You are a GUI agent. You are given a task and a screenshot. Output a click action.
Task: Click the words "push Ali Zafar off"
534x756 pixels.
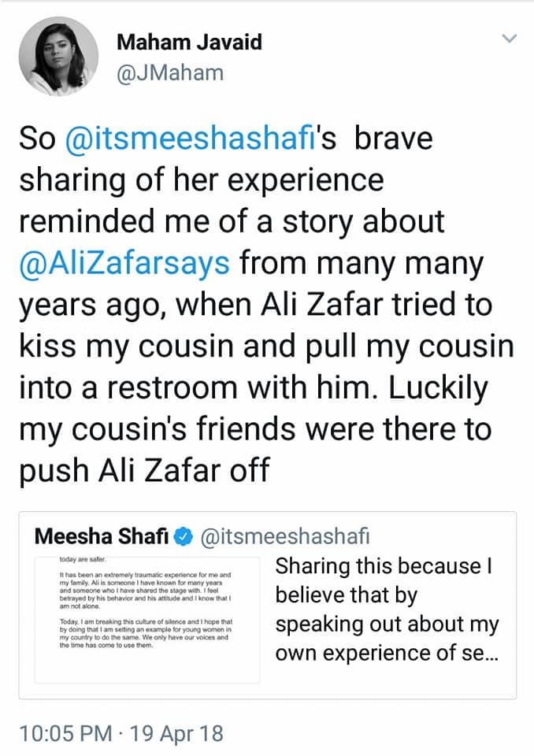(143, 470)
